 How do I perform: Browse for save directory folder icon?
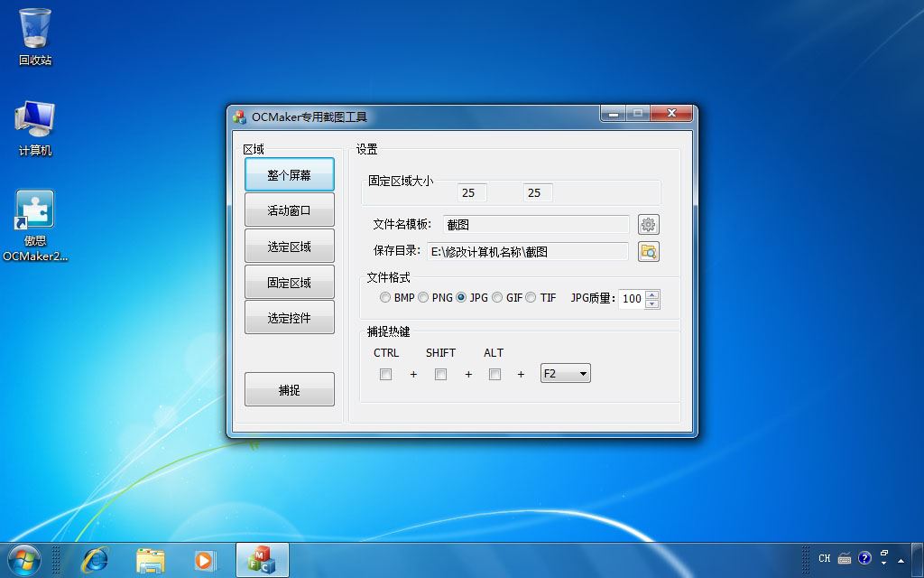tap(648, 251)
